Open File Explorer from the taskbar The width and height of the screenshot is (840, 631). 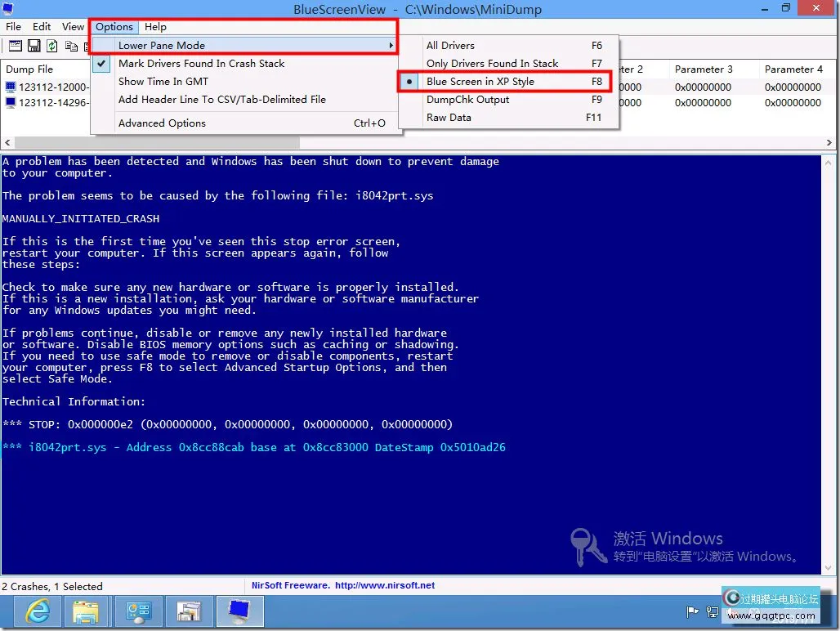pyautogui.click(x=86, y=611)
